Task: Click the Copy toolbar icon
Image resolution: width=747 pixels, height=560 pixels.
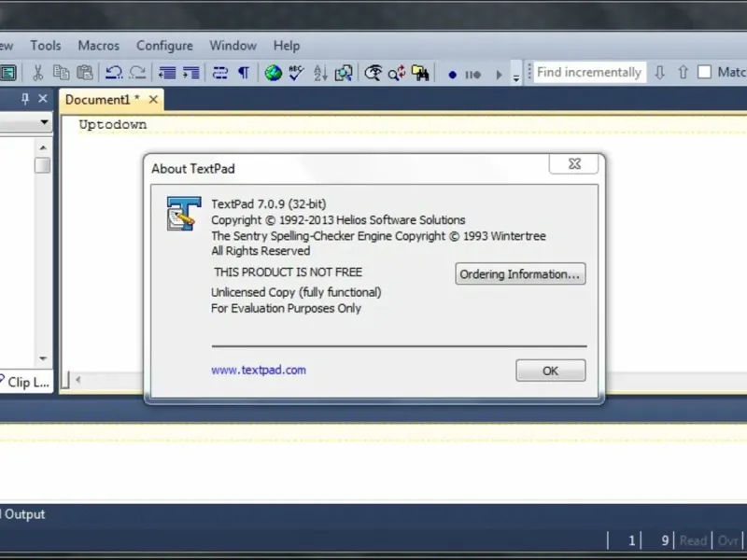Action: click(x=61, y=73)
